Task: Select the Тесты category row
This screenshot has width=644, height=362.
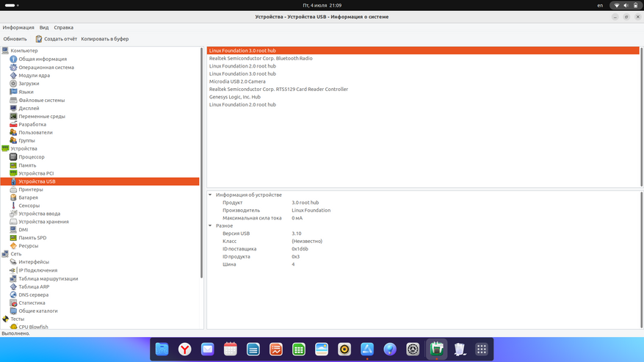Action: pos(17,319)
